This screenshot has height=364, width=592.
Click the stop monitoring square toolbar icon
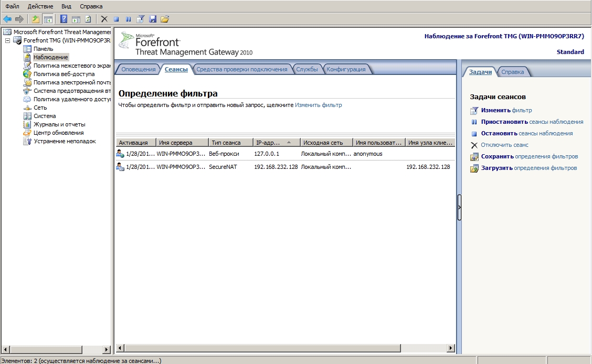pyautogui.click(x=117, y=19)
